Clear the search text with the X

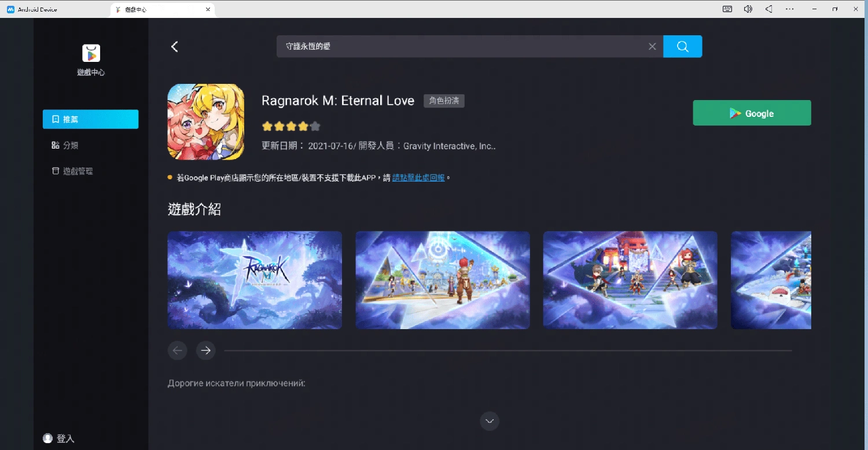click(652, 46)
